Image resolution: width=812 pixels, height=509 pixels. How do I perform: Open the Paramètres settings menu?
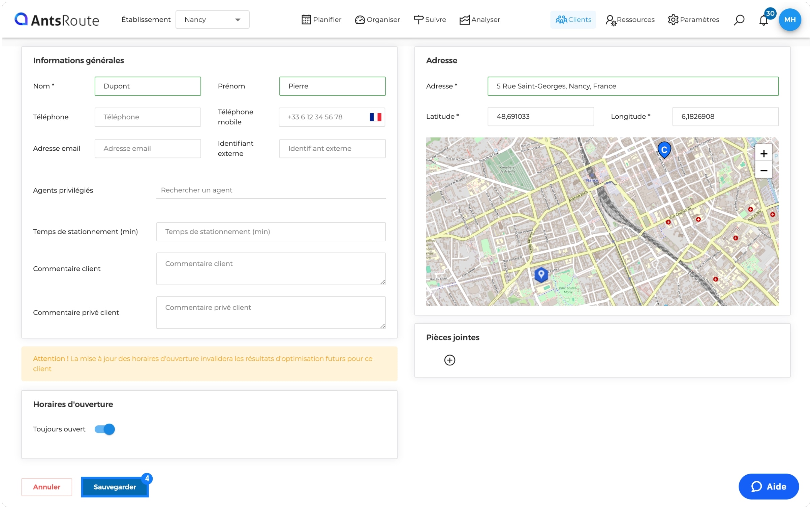tap(693, 20)
